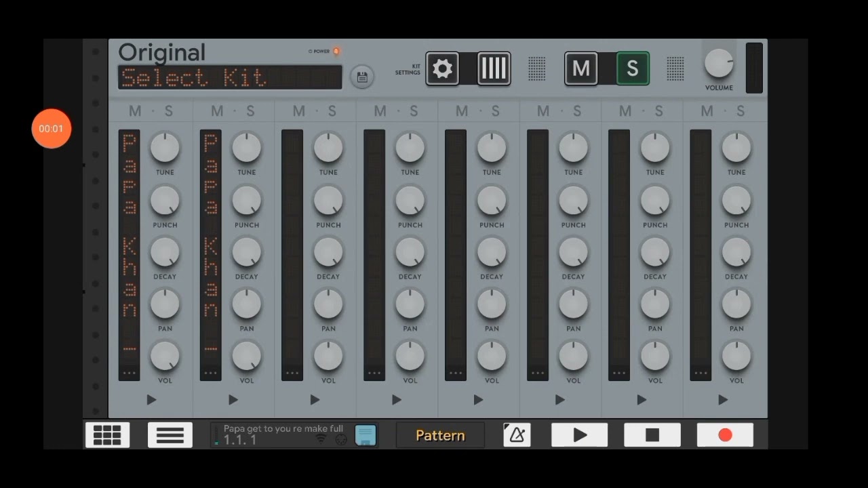868x488 pixels.
Task: Solo the first channel
Action: tap(168, 111)
